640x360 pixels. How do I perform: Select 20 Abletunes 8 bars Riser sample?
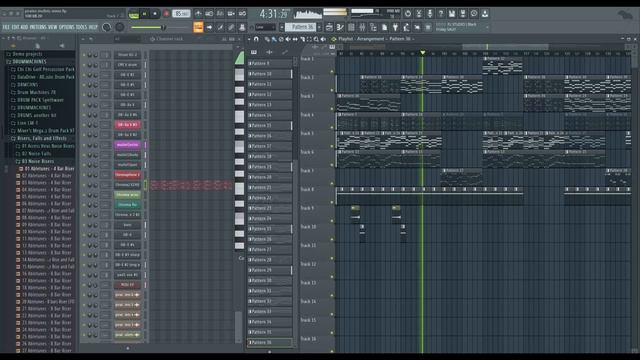(48, 302)
